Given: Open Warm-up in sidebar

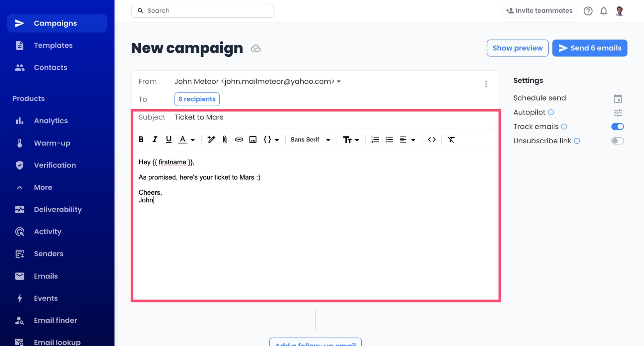Looking at the screenshot, I should tap(52, 143).
